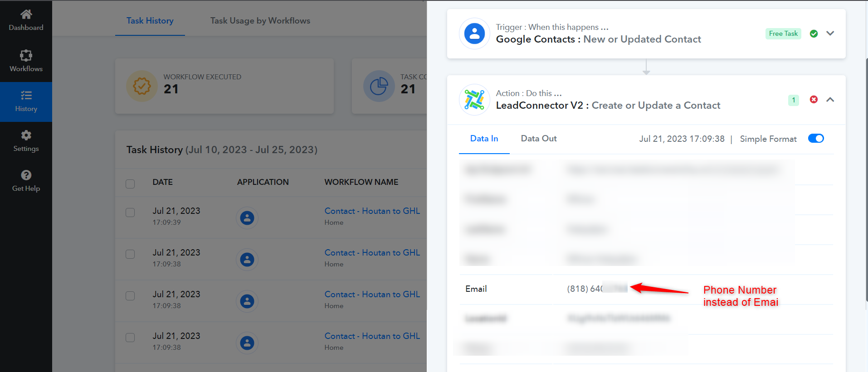Screen dimensions: 868x372
Task: Click the timestamp Jul 21, 2023 17:09:38
Action: coord(682,139)
